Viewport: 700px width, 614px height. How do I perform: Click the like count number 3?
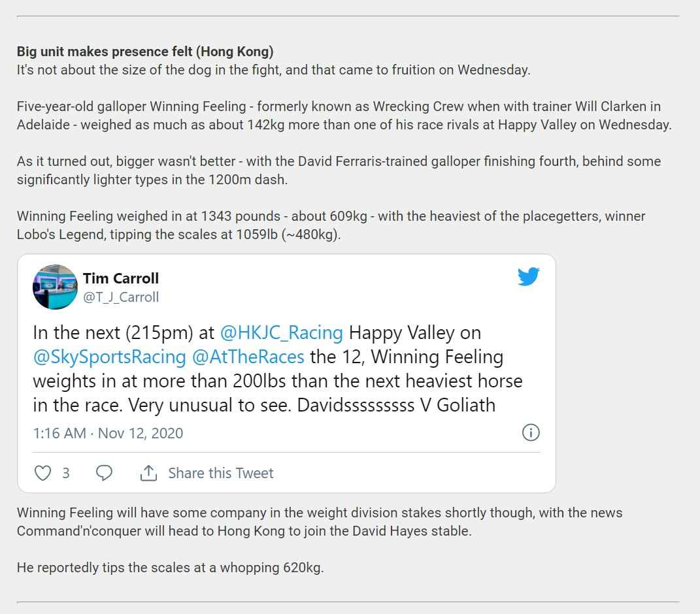[65, 473]
